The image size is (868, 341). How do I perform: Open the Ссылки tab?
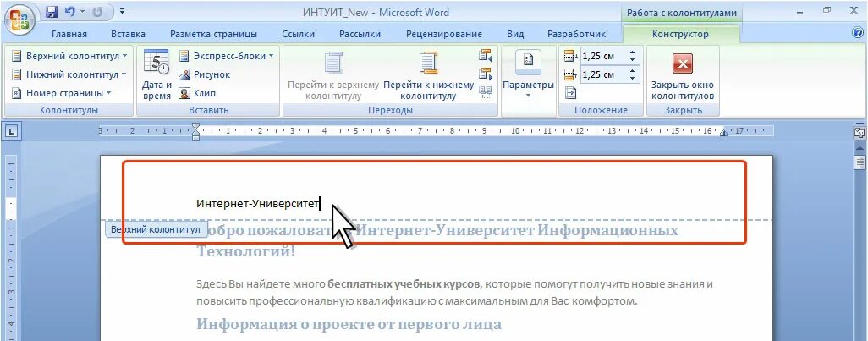coord(298,34)
